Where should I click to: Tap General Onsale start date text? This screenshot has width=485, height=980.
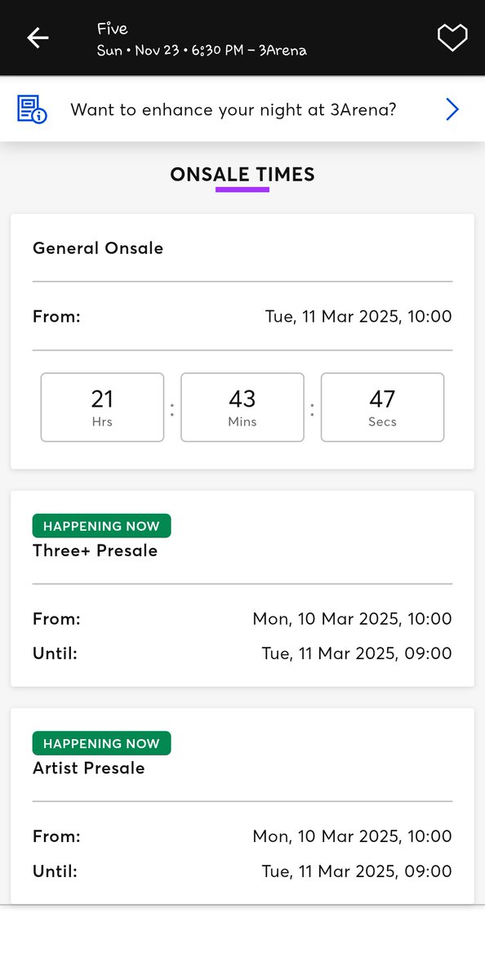pyautogui.click(x=358, y=316)
